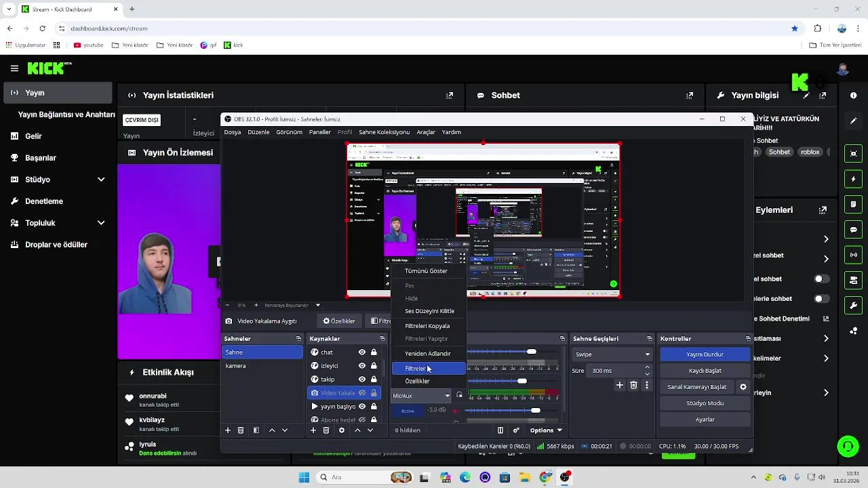Show the Video Yakala source
Image resolution: width=868 pixels, height=488 pixels.
(x=362, y=393)
